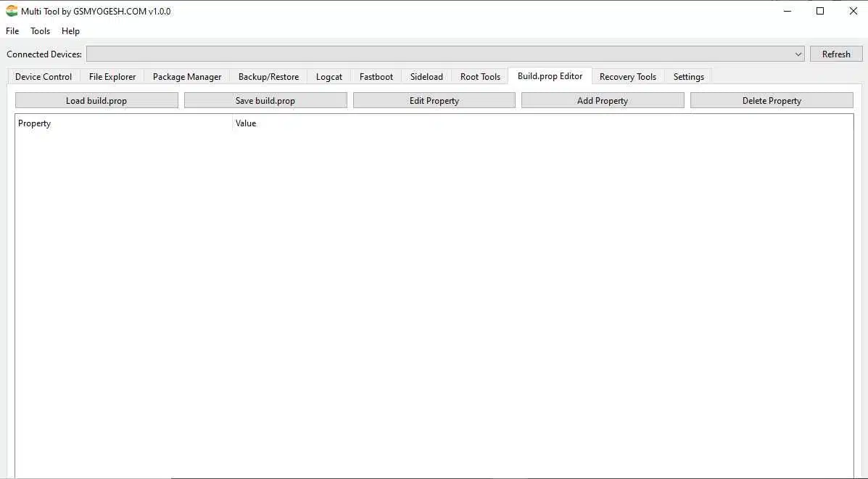Open the Help menu
This screenshot has width=868, height=479.
tap(71, 31)
